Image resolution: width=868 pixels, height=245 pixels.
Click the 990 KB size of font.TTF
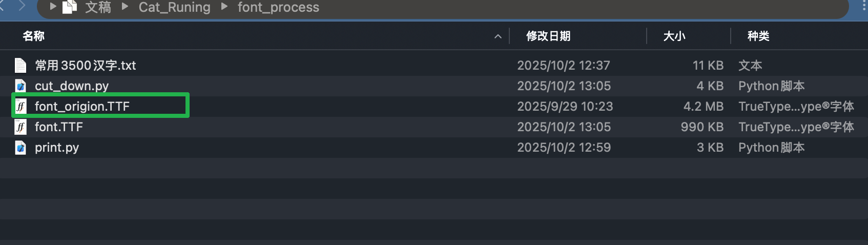pos(701,127)
